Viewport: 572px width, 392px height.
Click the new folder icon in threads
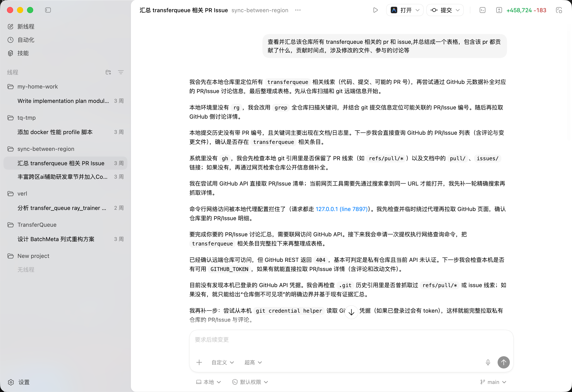[x=108, y=72]
